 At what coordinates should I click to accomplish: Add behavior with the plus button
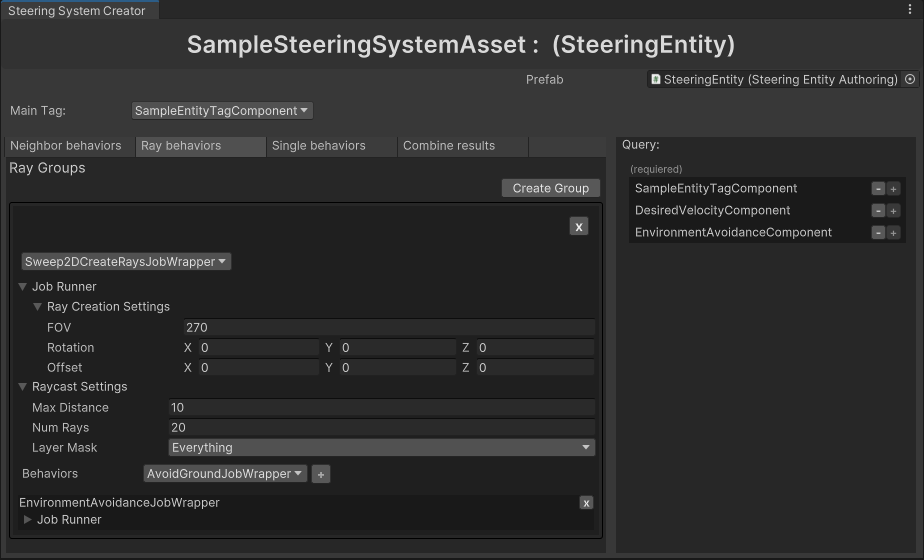(x=321, y=474)
